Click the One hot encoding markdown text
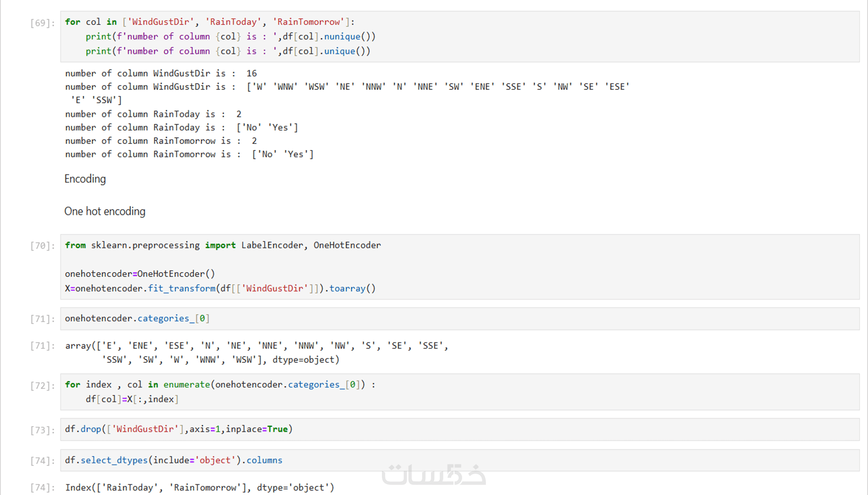Screen dimensions: 868x495 (105, 212)
